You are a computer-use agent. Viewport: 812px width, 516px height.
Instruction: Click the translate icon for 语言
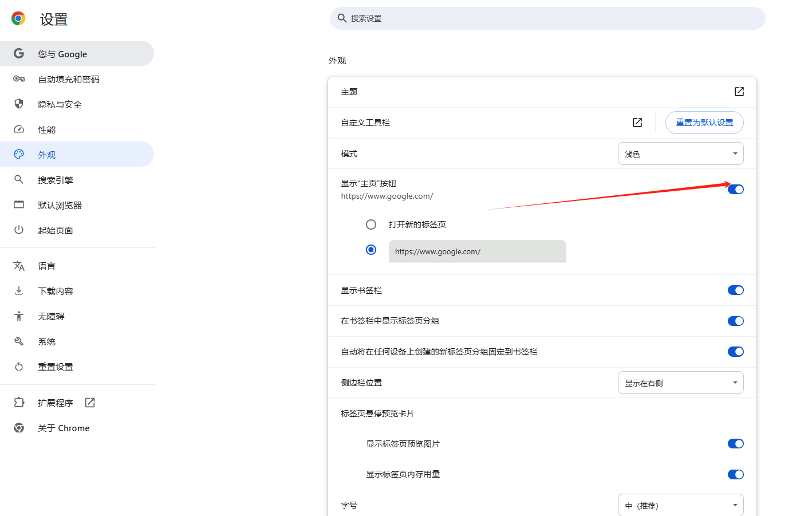(x=19, y=266)
